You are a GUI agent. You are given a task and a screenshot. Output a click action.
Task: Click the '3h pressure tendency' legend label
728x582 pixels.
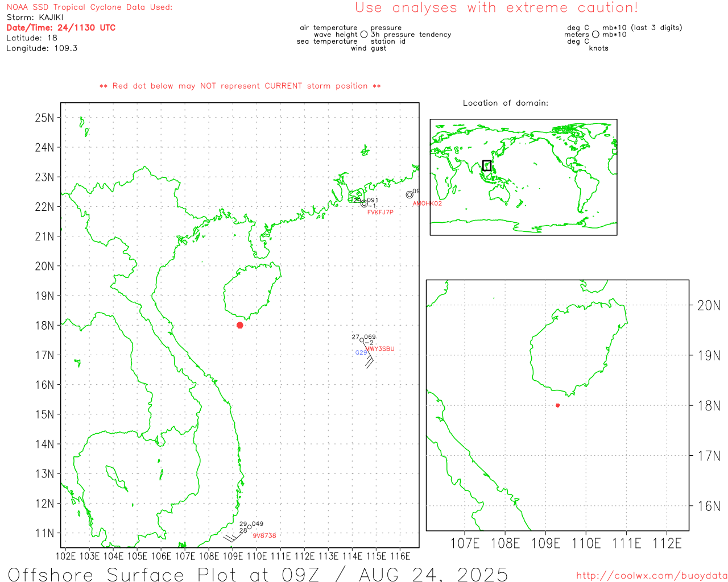411,34
